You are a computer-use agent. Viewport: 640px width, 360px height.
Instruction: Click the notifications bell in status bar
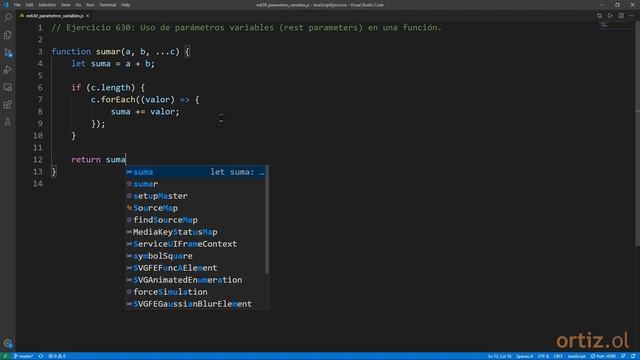pos(633,356)
